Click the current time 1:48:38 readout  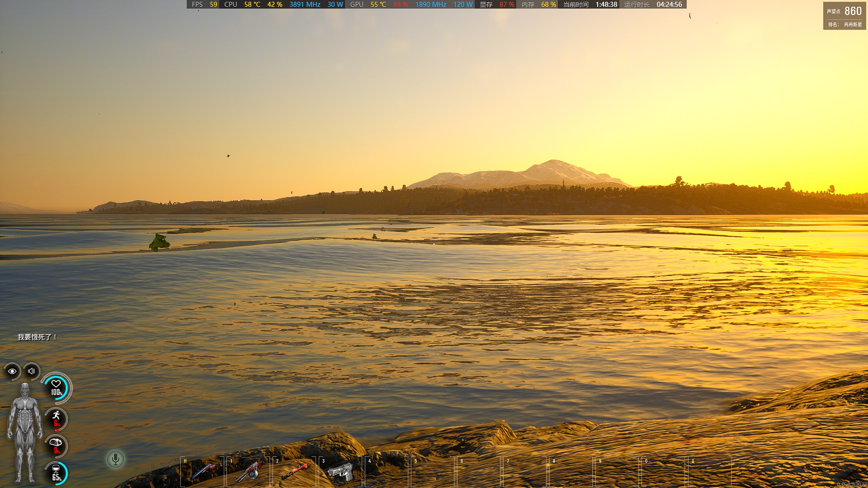click(606, 5)
